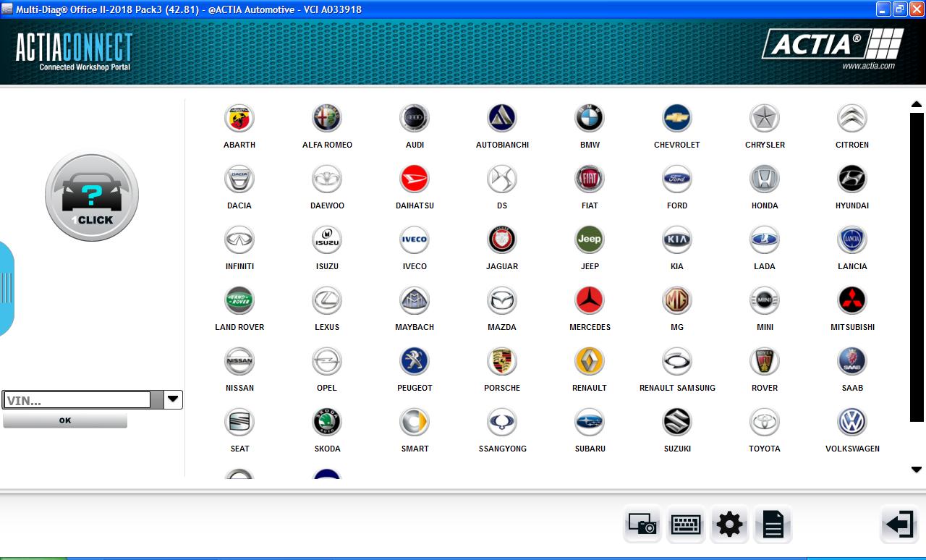
Task: Select the Toyota brand logo
Action: pyautogui.click(x=765, y=422)
